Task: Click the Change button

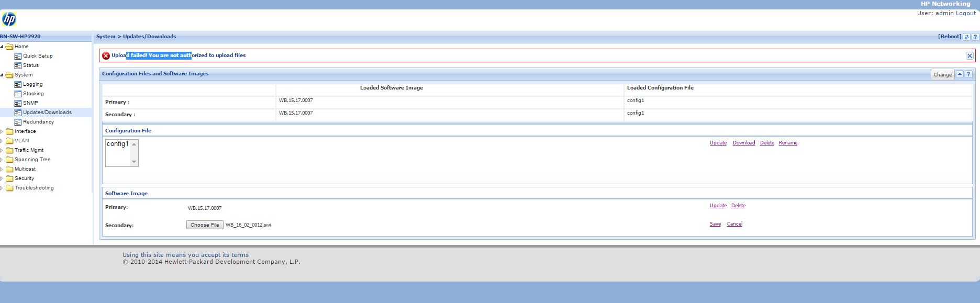Action: point(942,74)
